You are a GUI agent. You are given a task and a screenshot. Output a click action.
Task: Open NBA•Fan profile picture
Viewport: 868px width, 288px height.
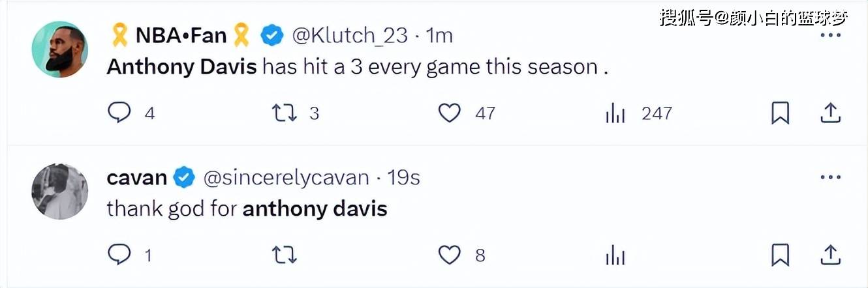[x=59, y=50]
